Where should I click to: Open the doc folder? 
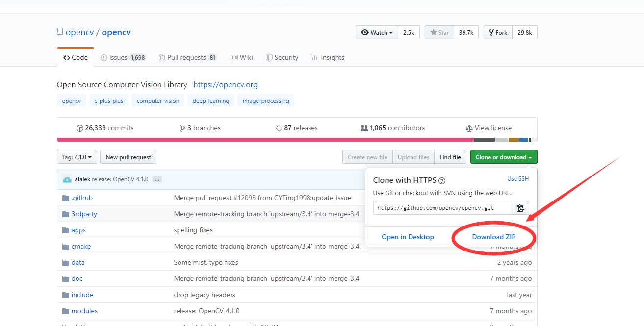point(77,278)
